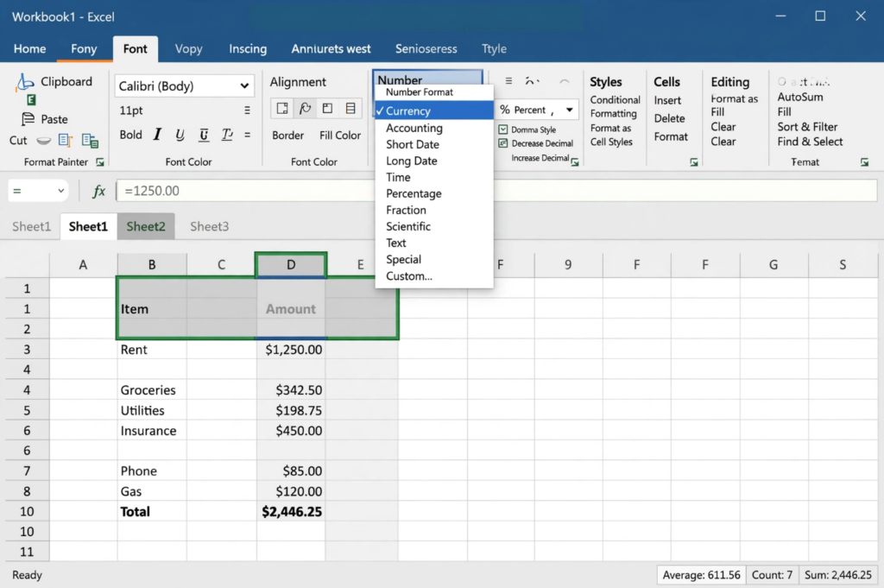This screenshot has width=884, height=588.
Task: Click the Bold button
Action: click(x=130, y=135)
